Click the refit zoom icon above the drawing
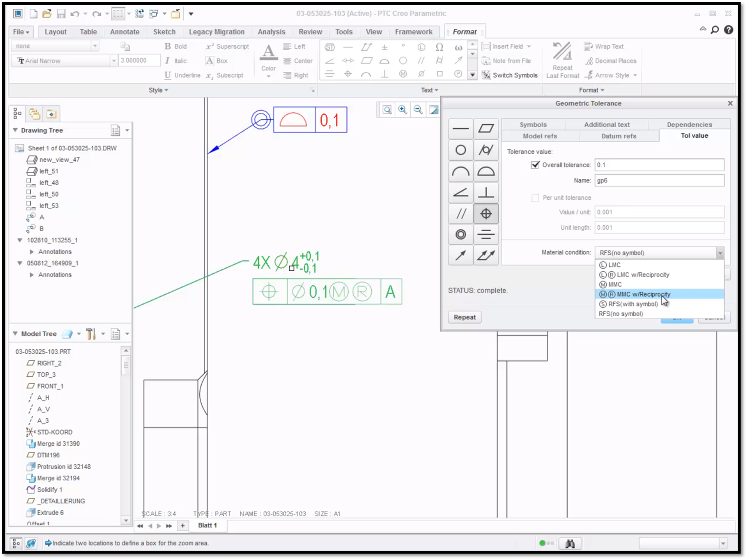 [387, 110]
